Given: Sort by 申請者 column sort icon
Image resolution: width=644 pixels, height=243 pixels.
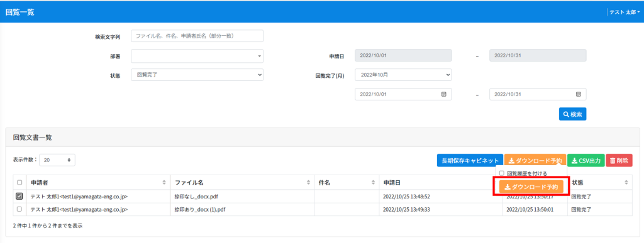Looking at the screenshot, I should (164, 182).
